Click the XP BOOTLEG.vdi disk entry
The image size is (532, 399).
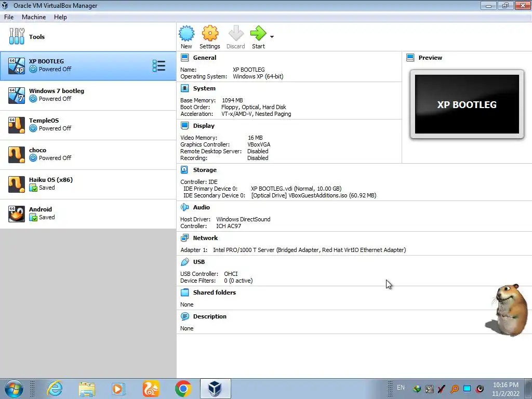[296, 189]
